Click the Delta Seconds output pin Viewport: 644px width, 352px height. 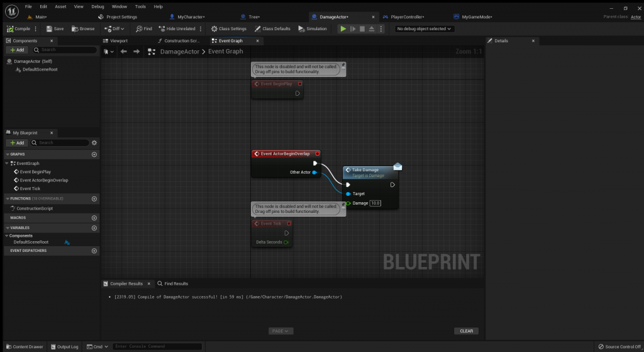pos(286,242)
